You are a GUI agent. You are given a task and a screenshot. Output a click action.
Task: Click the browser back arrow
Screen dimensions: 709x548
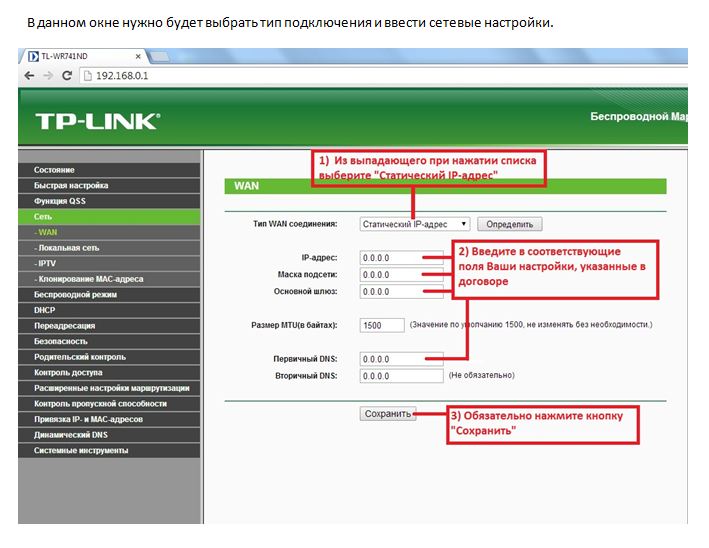point(30,75)
